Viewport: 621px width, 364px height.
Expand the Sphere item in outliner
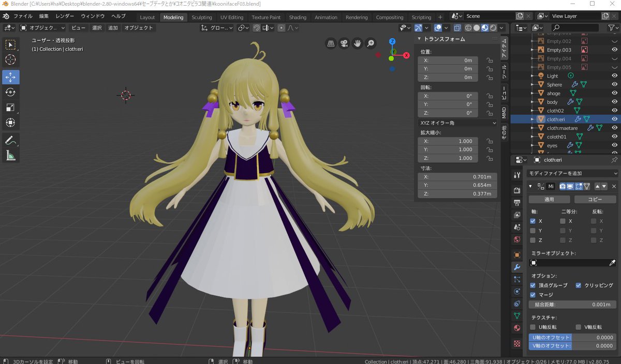point(533,84)
